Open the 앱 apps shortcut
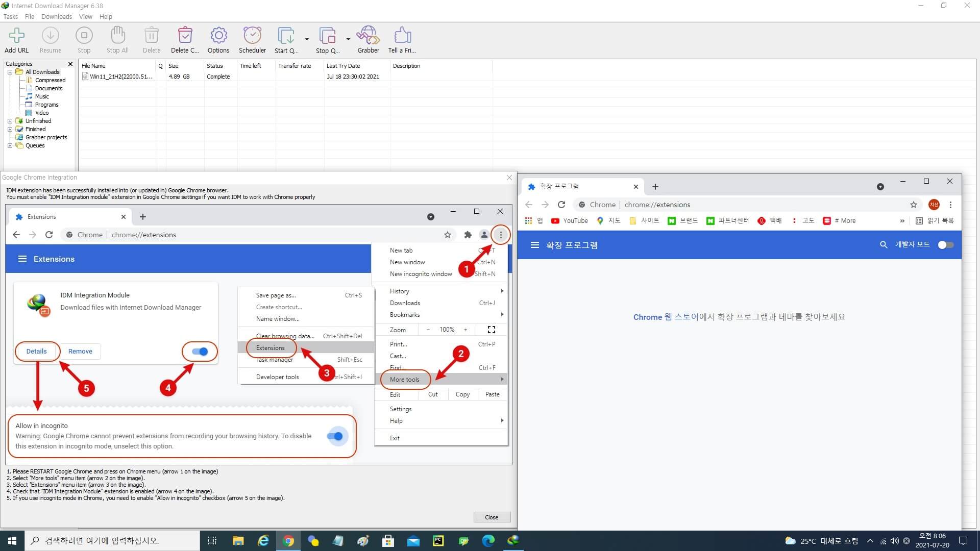This screenshot has width=980, height=551. pyautogui.click(x=534, y=221)
